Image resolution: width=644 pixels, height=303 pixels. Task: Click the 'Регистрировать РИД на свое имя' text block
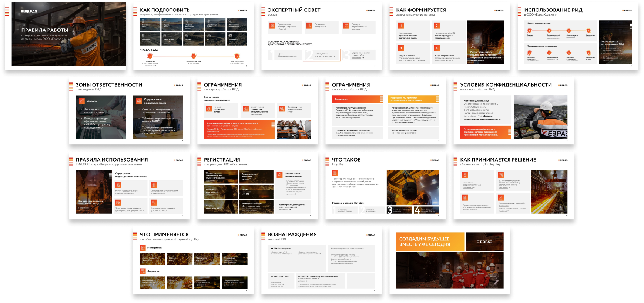(x=358, y=114)
